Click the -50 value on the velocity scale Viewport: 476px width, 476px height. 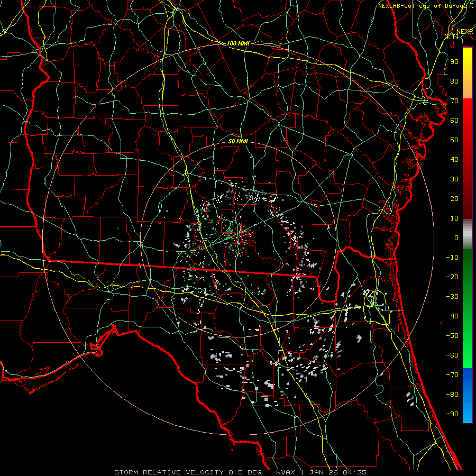click(x=452, y=336)
